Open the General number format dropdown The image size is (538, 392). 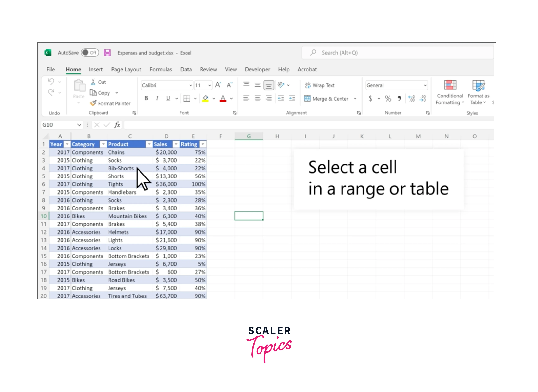(425, 85)
